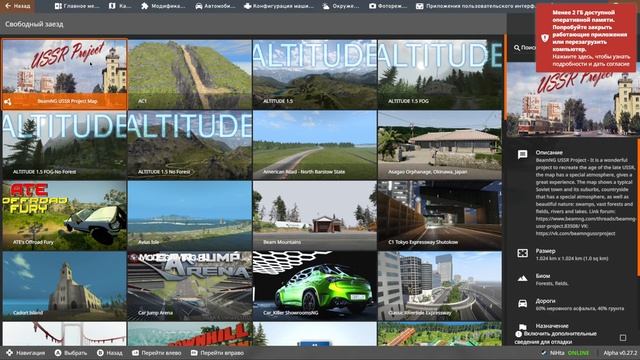Viewport: 640px width, 360px height.
Task: Select ALTITUDE 1.5 No Forest map
Action: [190, 145]
